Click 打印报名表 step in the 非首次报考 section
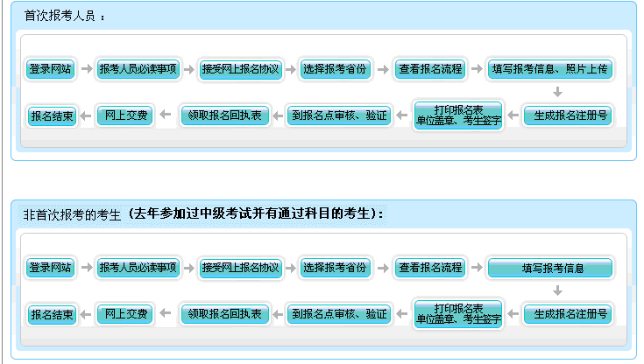This screenshot has width=644, height=364. point(458,313)
